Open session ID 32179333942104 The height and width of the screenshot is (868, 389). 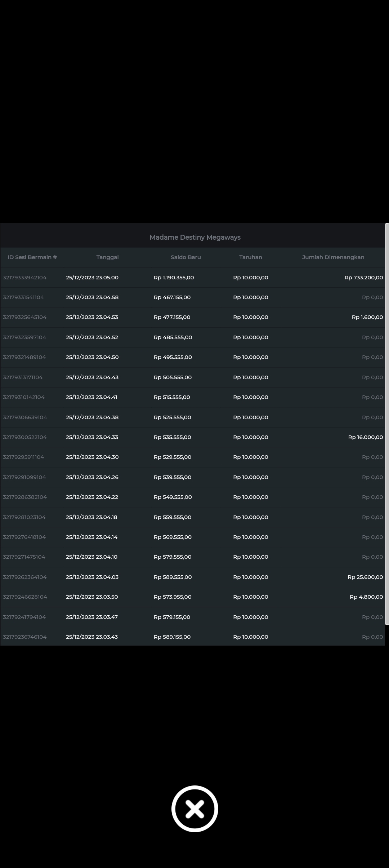click(24, 278)
